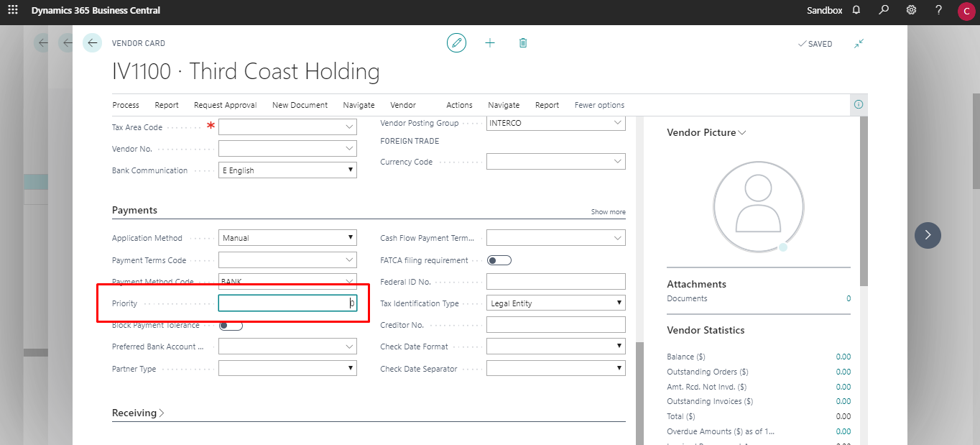
Task: Click Dynamics 365 Business Central title
Action: pos(96,10)
